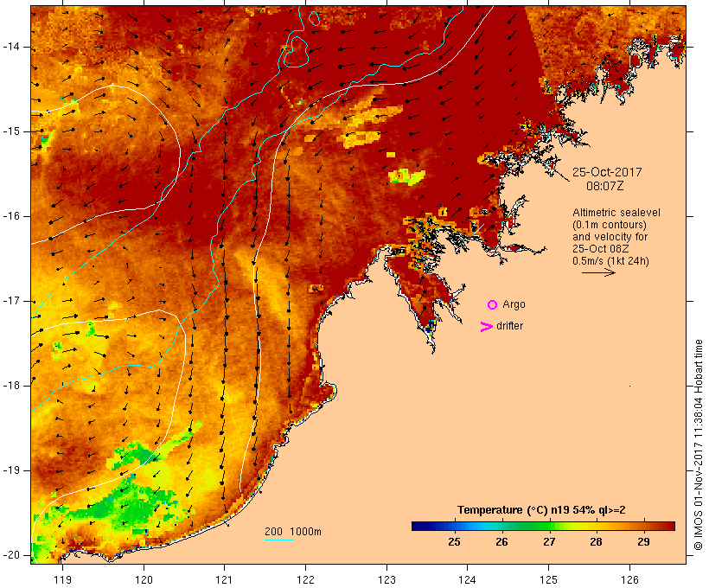
Task: Click the '121' longitude axis label
Action: (224, 580)
